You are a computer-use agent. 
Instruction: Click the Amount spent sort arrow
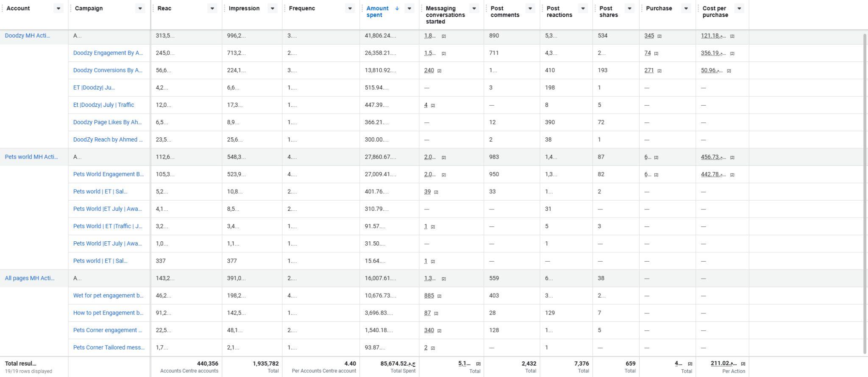(x=397, y=8)
